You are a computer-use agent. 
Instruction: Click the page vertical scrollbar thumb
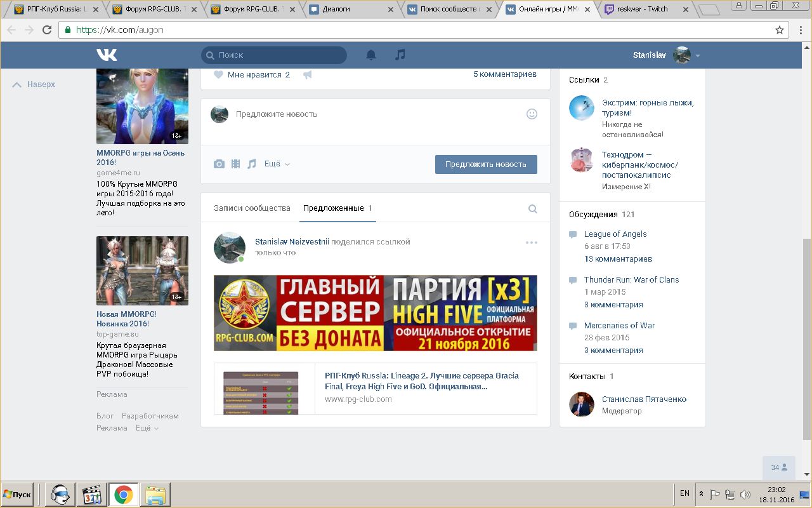[807, 338]
